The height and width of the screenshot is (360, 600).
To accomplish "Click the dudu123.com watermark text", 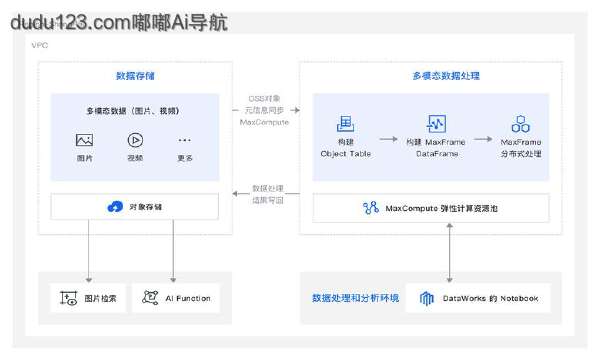I will [119, 22].
